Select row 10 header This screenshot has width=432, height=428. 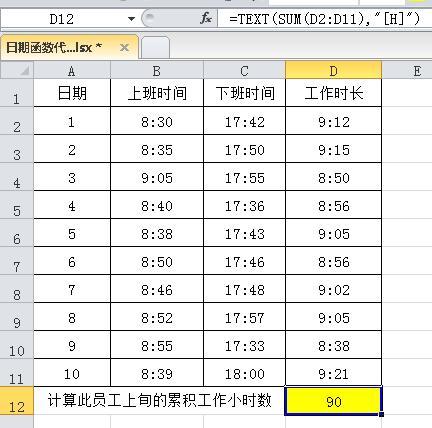pos(17,345)
